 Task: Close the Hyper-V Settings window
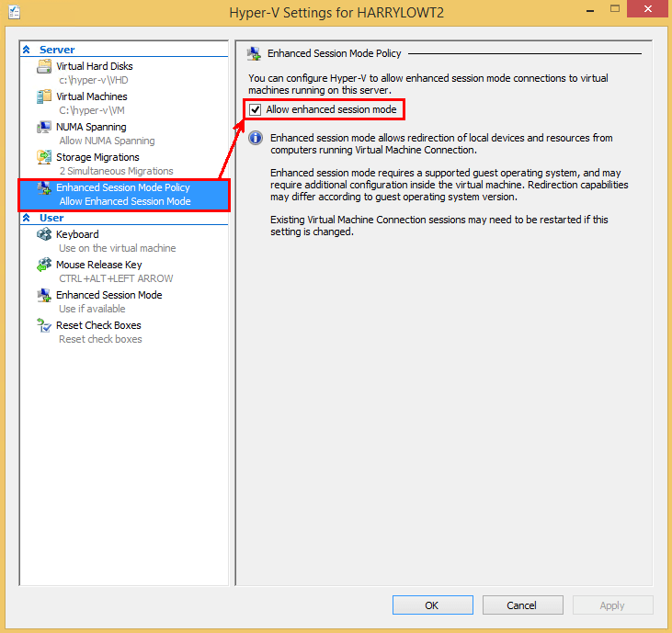(x=648, y=8)
